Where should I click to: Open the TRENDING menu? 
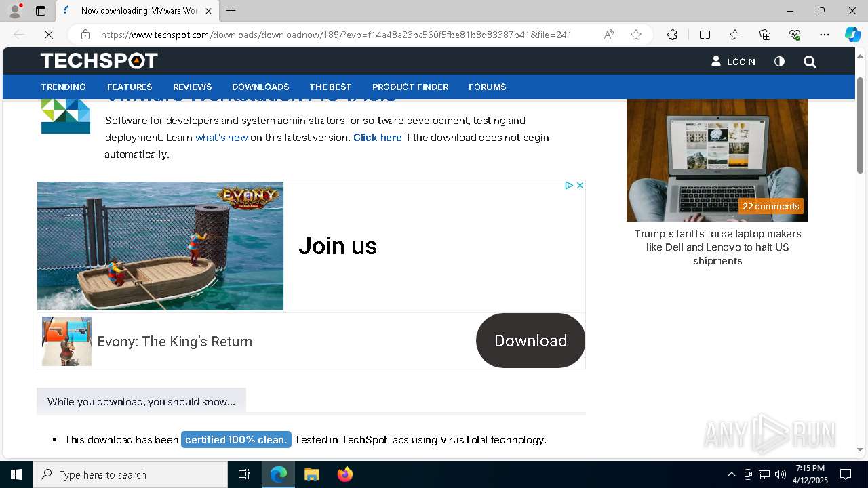[63, 87]
